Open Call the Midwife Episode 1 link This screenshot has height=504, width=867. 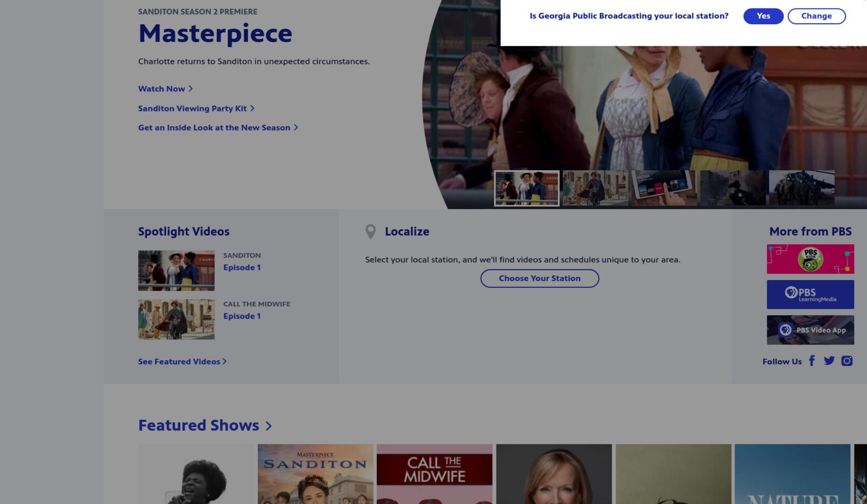242,316
